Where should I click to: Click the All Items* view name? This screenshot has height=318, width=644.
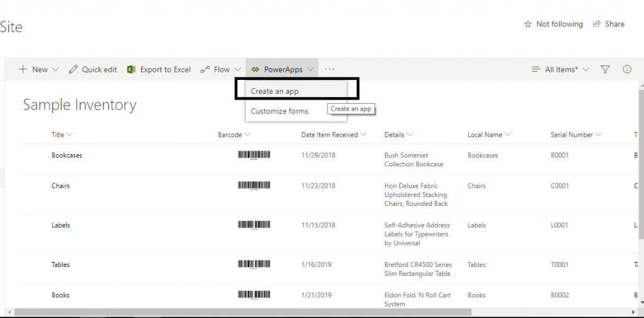562,69
